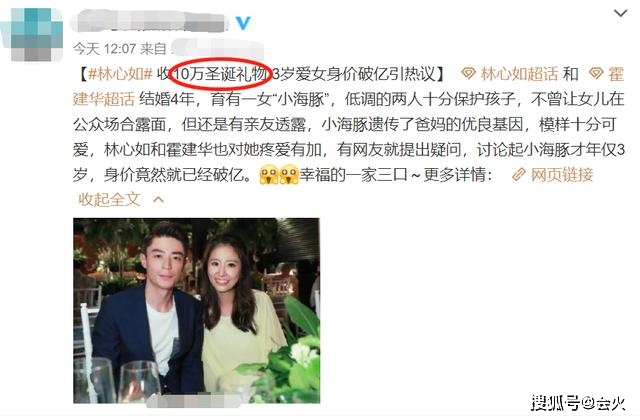Click the diamond icon before 林心如超话
640x420 pixels.
(x=468, y=74)
